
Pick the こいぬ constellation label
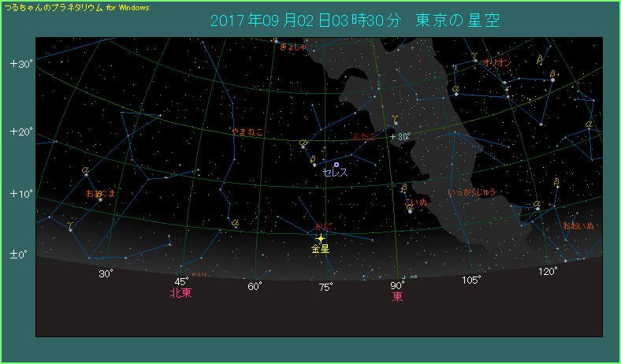click(416, 202)
